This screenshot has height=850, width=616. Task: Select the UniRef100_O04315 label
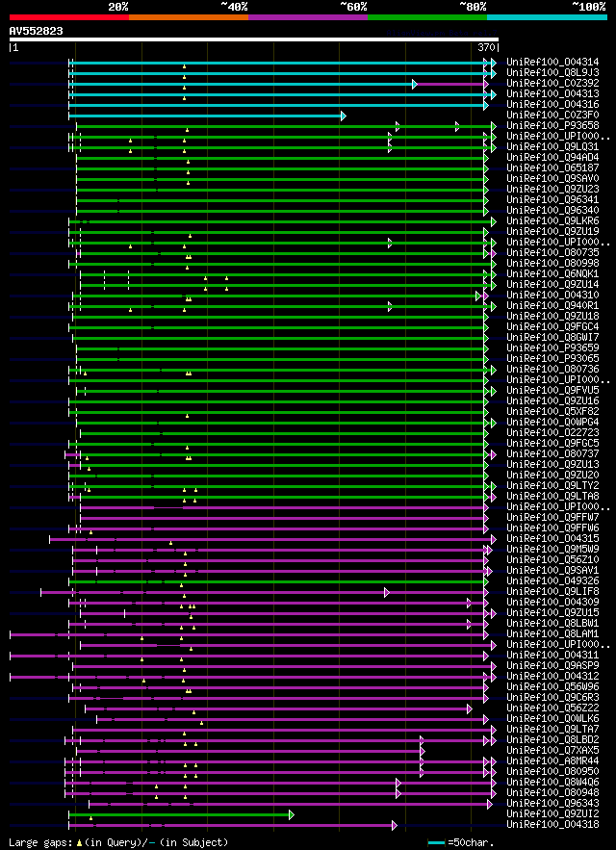pyautogui.click(x=552, y=538)
